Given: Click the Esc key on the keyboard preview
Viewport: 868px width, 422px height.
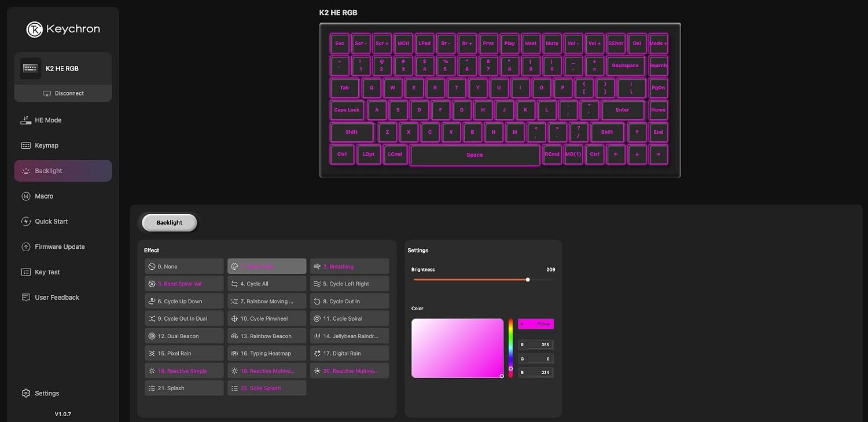Looking at the screenshot, I should (x=340, y=43).
